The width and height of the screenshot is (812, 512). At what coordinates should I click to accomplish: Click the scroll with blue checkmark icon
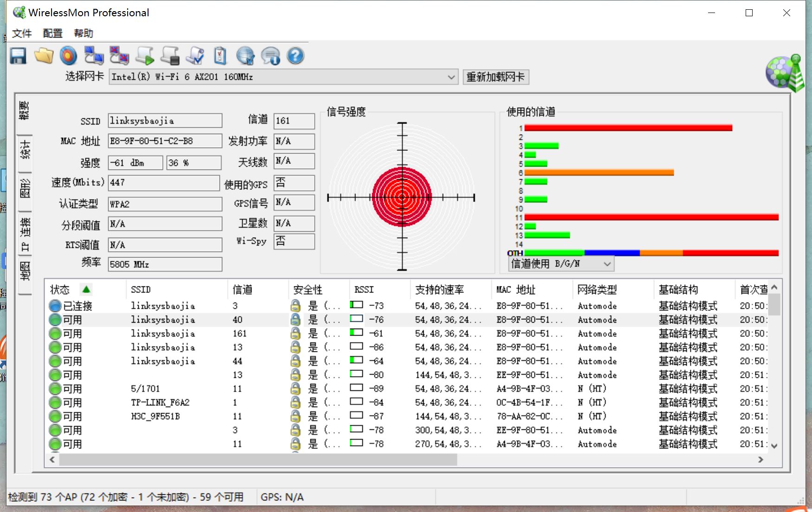(x=195, y=56)
